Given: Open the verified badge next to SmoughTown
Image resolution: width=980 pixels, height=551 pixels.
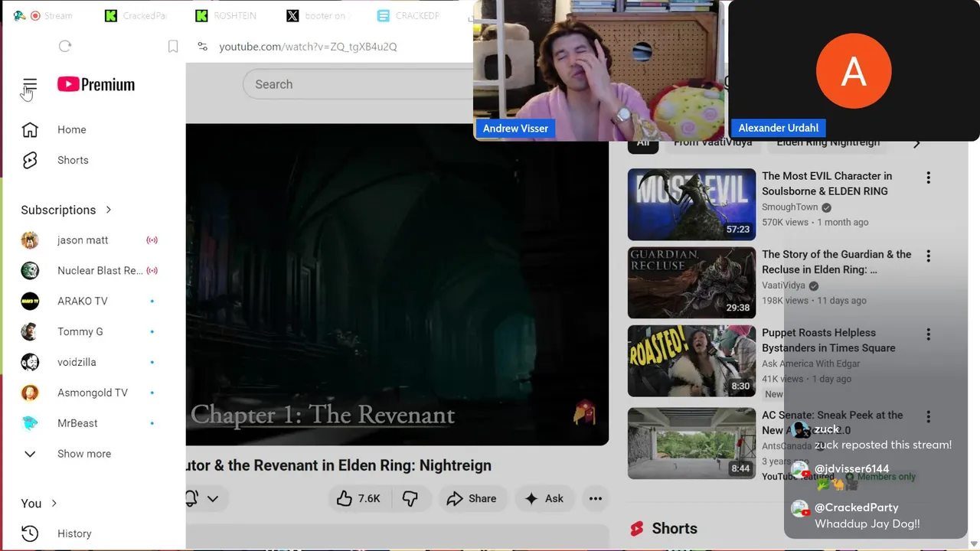Looking at the screenshot, I should [826, 207].
